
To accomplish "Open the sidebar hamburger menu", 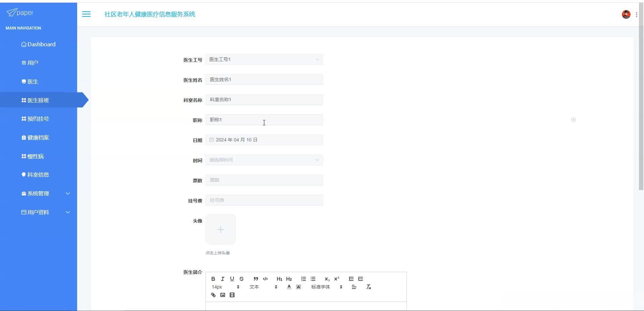I will coord(87,14).
